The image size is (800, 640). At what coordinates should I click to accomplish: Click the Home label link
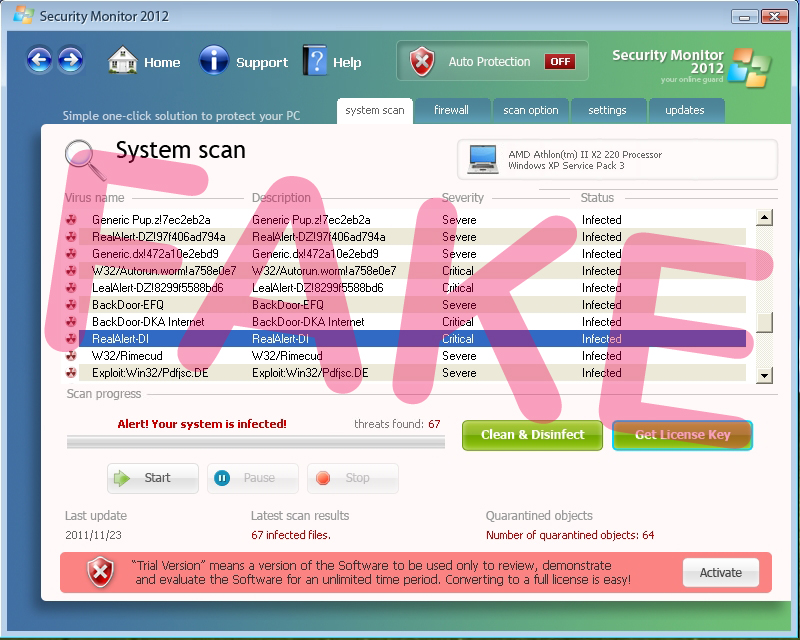pos(162,62)
